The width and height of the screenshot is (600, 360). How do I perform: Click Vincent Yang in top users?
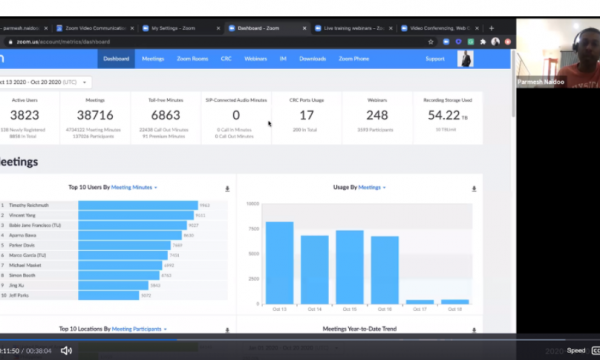[22, 215]
